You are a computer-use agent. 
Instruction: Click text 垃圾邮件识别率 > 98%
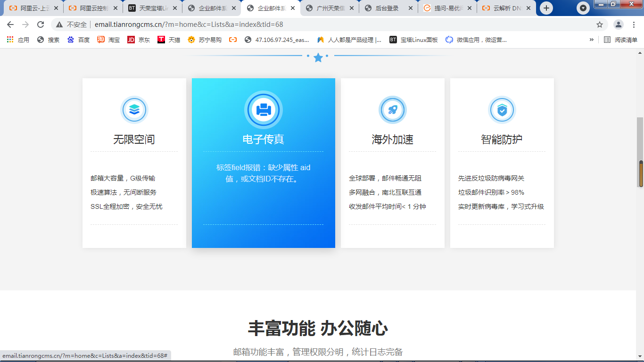[x=491, y=192]
